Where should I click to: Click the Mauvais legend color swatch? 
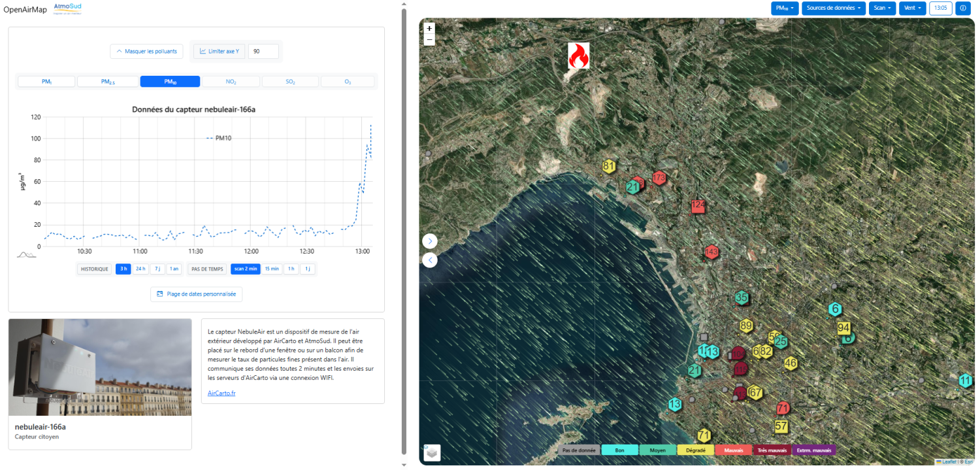(x=734, y=450)
